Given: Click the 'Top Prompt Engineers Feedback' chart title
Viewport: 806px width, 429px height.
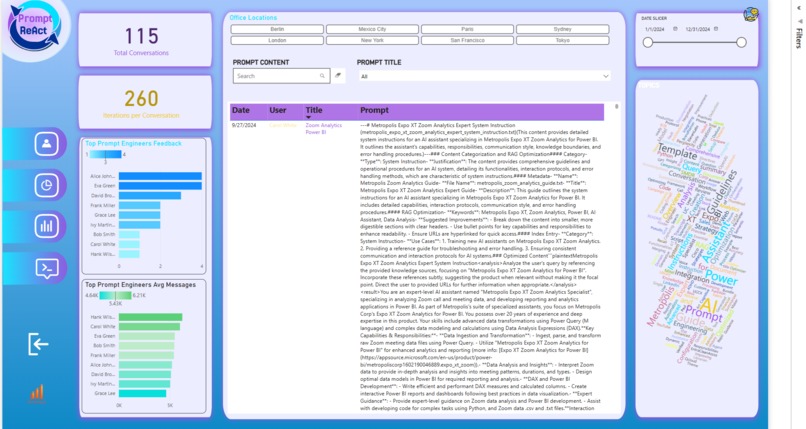Looking at the screenshot, I should (133, 143).
